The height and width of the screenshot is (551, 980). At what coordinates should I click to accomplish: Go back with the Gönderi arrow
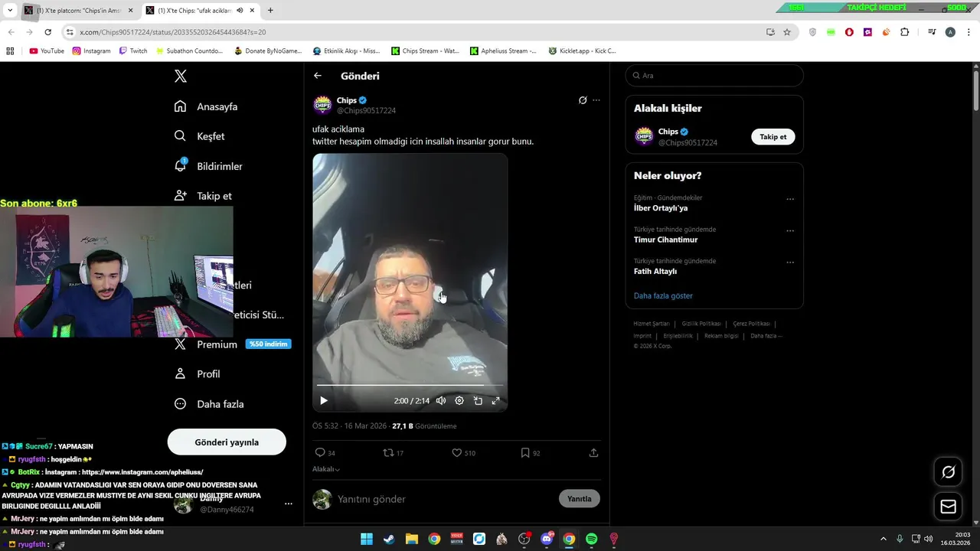pos(318,76)
